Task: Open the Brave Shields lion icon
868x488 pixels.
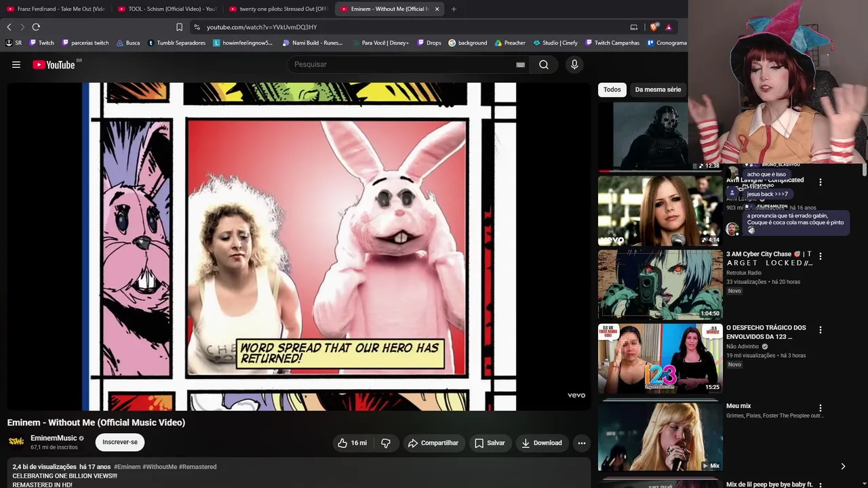Action: click(654, 27)
